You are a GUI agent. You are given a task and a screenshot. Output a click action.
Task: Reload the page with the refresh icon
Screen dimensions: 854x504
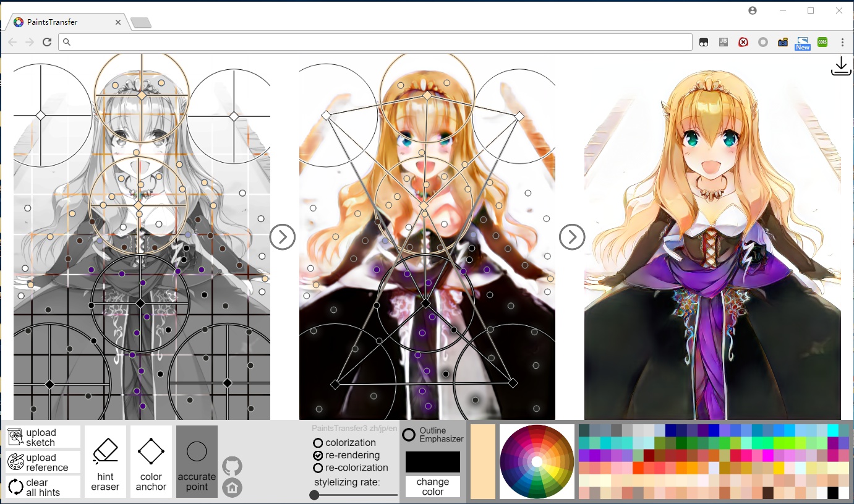[x=47, y=42]
